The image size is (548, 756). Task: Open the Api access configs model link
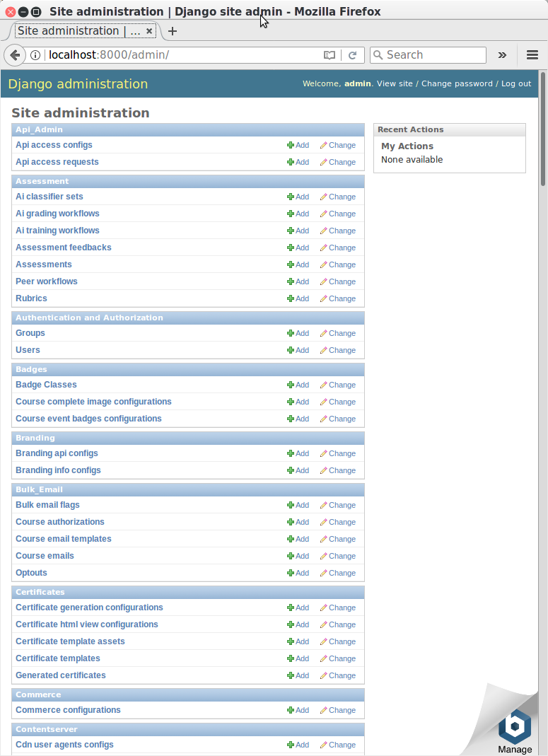pos(54,145)
